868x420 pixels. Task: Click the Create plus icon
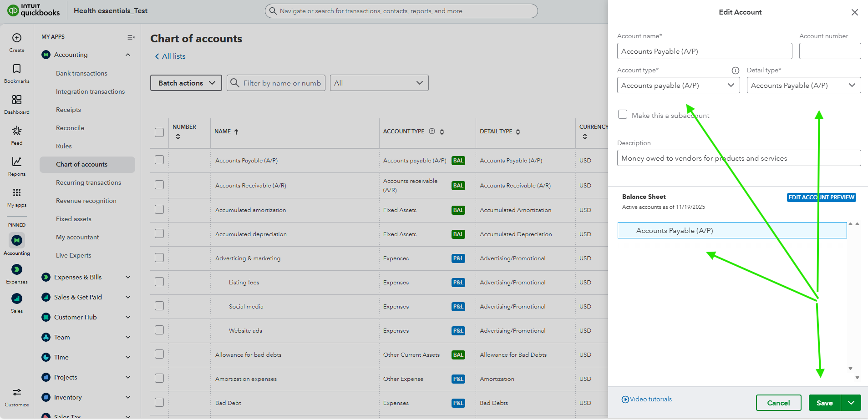pos(17,38)
